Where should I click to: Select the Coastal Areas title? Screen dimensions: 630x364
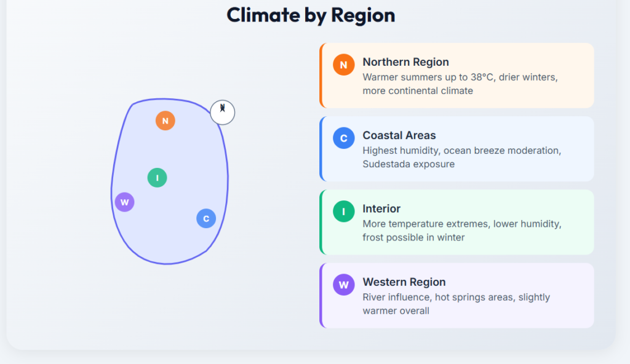(x=399, y=135)
